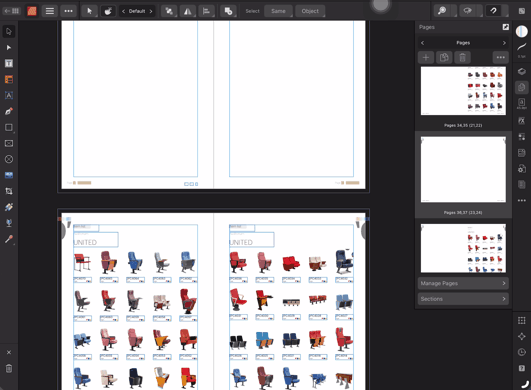Open the boolean geometry operations dropdown

coord(228,11)
